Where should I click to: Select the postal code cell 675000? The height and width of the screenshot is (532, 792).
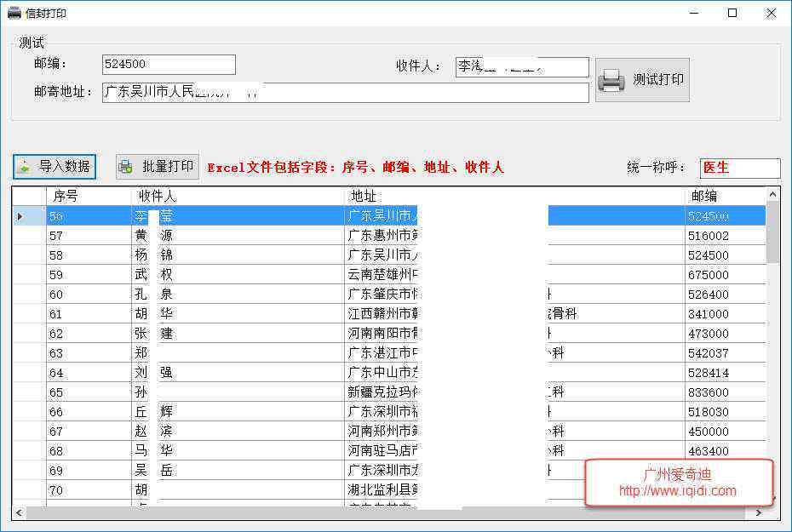(x=726, y=275)
